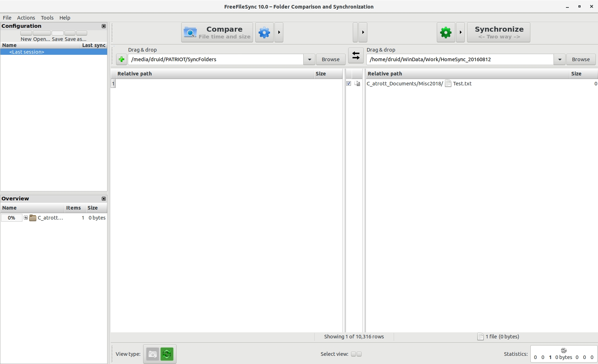Click right Size column header
Screen dimensions: 598x364
coord(583,74)
